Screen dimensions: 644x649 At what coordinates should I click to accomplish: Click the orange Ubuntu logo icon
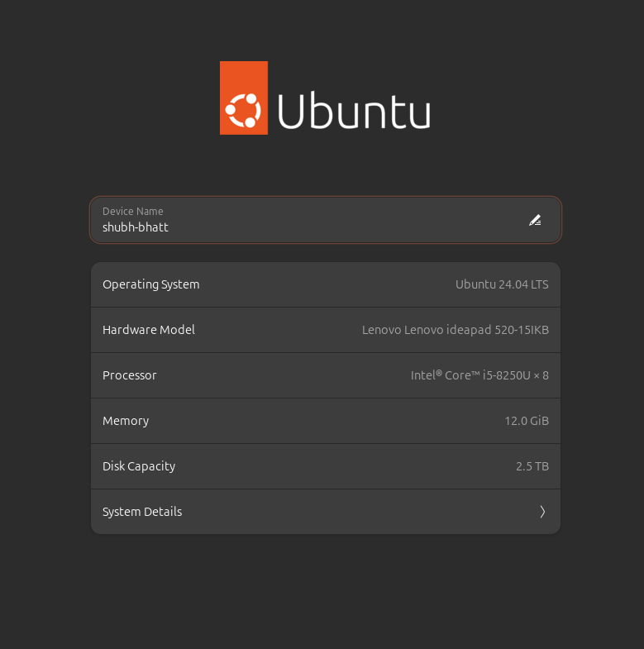(244, 98)
